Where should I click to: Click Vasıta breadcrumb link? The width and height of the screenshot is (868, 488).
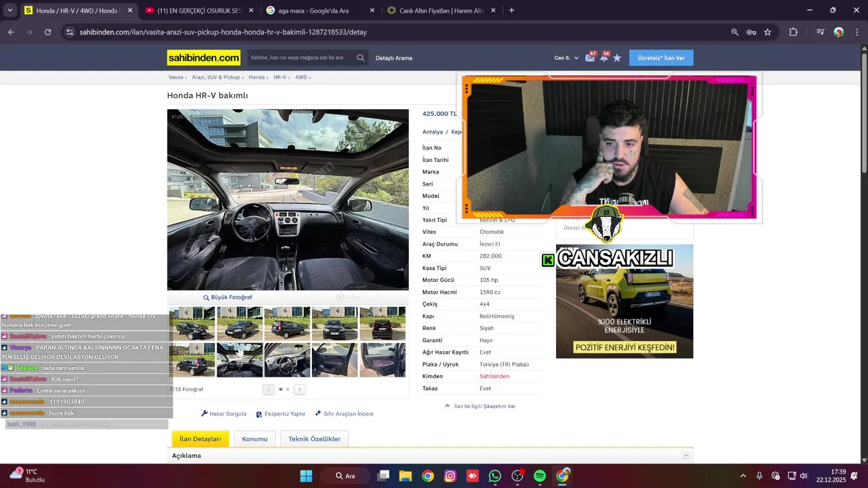pos(176,77)
